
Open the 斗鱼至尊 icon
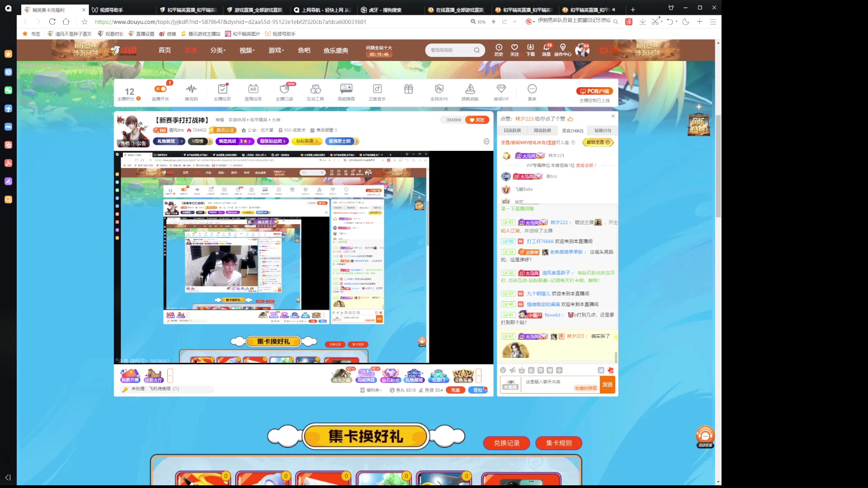(x=463, y=375)
